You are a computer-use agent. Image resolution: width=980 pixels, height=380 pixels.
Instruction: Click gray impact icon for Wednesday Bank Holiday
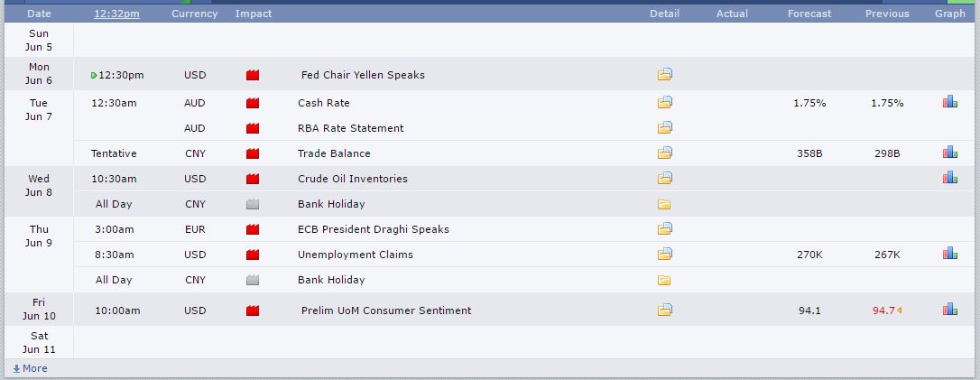point(253,204)
